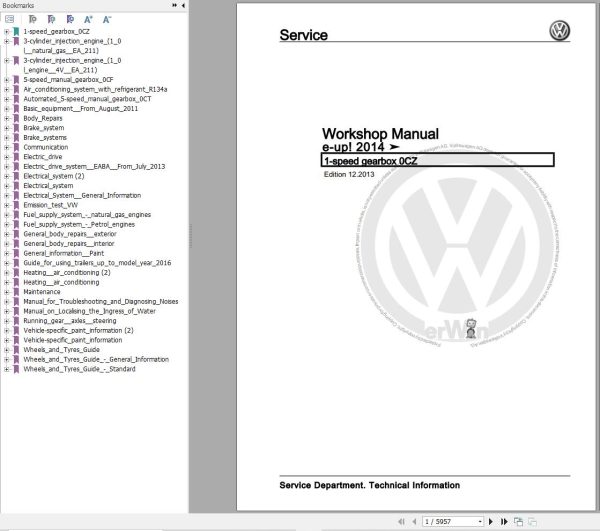Select the Electrical_system (2) bookmark
This screenshot has width=600, height=531.
pos(54,176)
